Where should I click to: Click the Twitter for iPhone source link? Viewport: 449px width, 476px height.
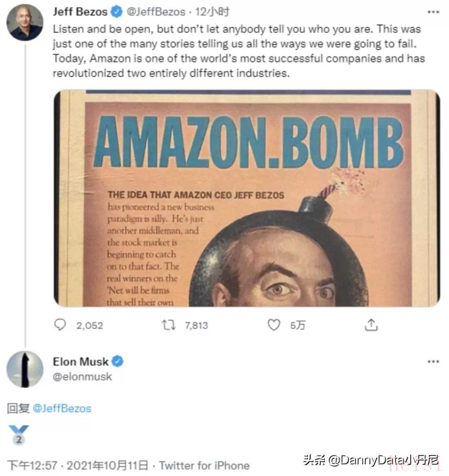[x=204, y=465]
